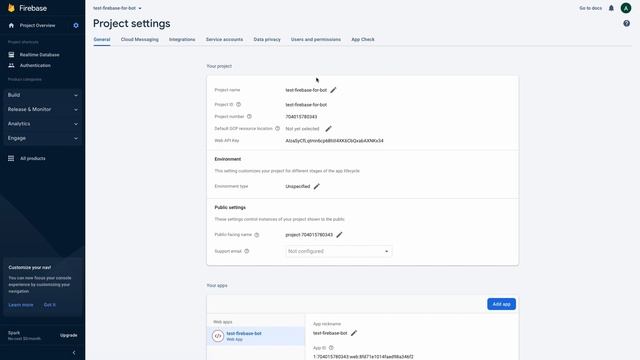Open the account avatar in top bar
Image resolution: width=640 pixels, height=360 pixels.
tap(626, 8)
